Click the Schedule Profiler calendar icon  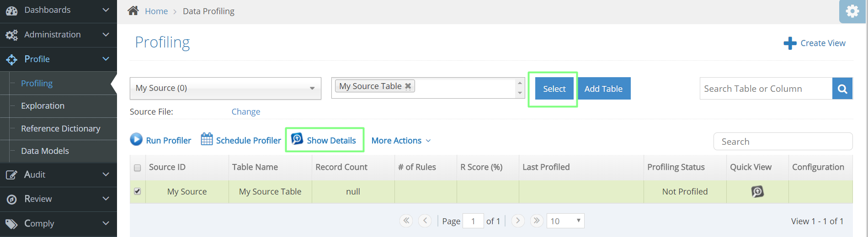coord(207,139)
